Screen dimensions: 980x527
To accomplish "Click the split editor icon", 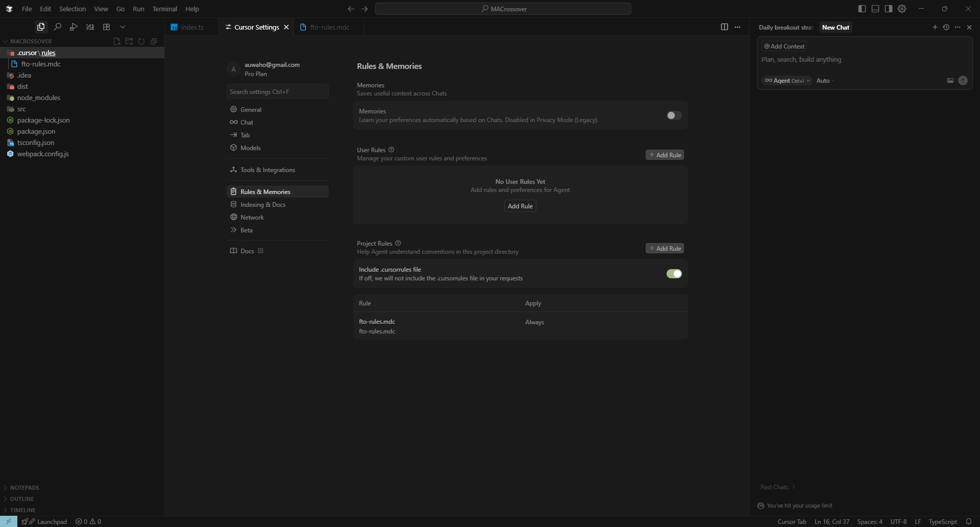I will click(724, 27).
